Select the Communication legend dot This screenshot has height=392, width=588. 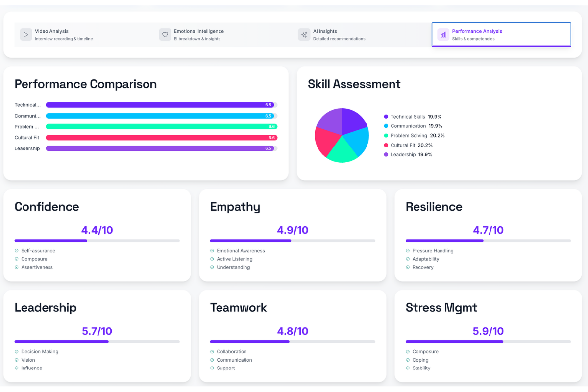coord(387,126)
